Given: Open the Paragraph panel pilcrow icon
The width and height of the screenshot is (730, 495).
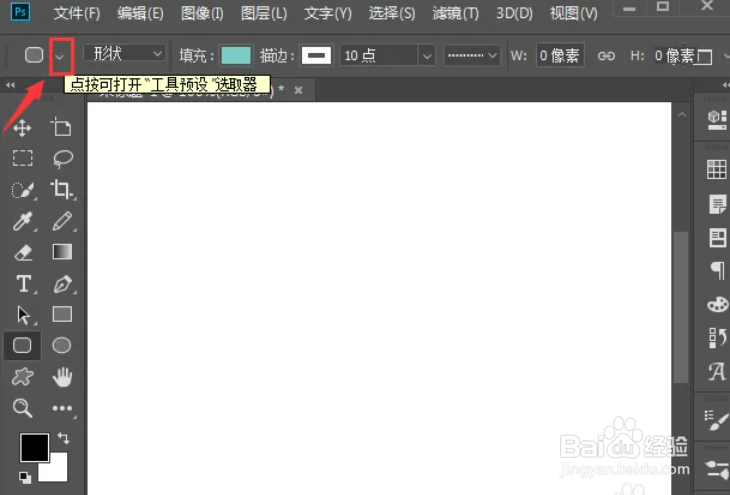Looking at the screenshot, I should (x=718, y=270).
